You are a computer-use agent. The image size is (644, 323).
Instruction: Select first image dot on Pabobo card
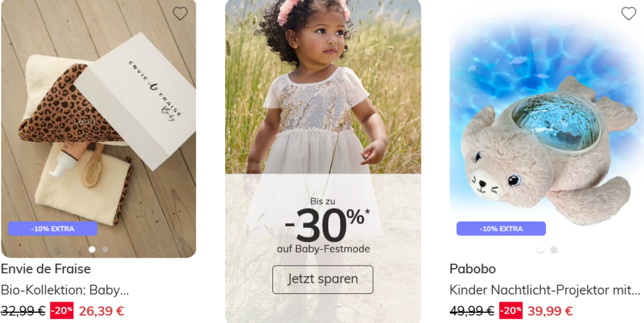[x=540, y=250]
